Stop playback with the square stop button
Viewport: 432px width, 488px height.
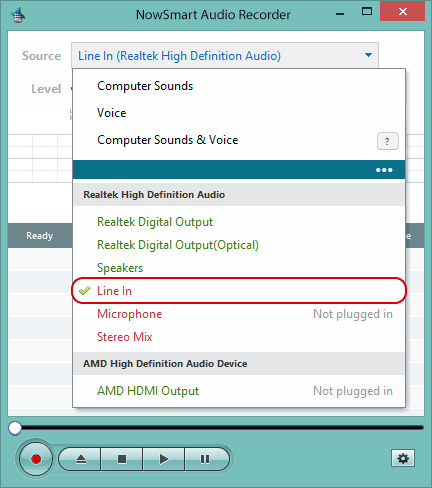(122, 459)
